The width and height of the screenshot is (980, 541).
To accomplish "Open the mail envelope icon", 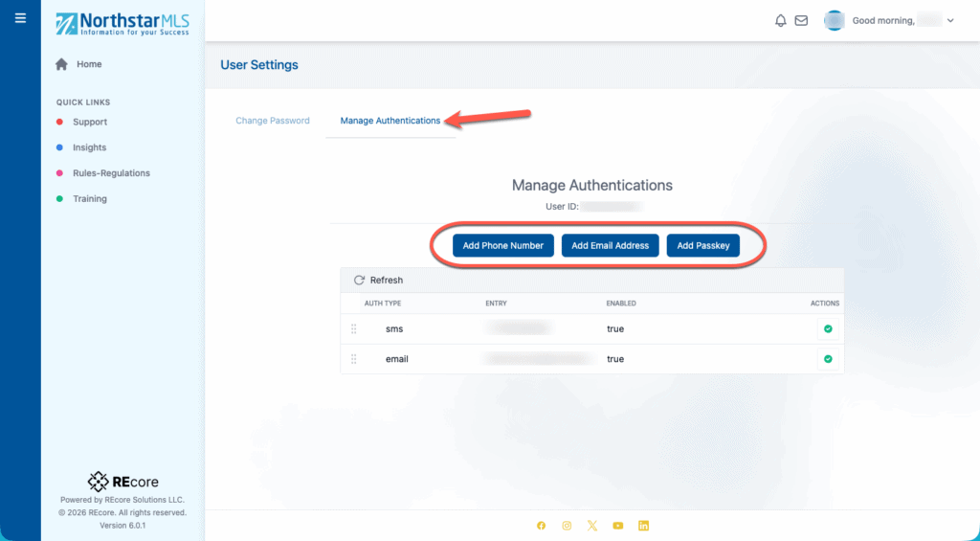I will 801,20.
